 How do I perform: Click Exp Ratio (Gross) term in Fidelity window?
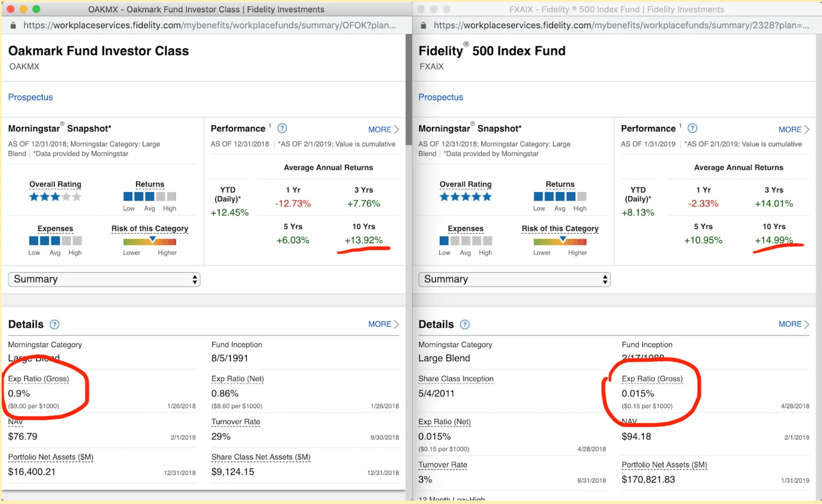coord(652,379)
